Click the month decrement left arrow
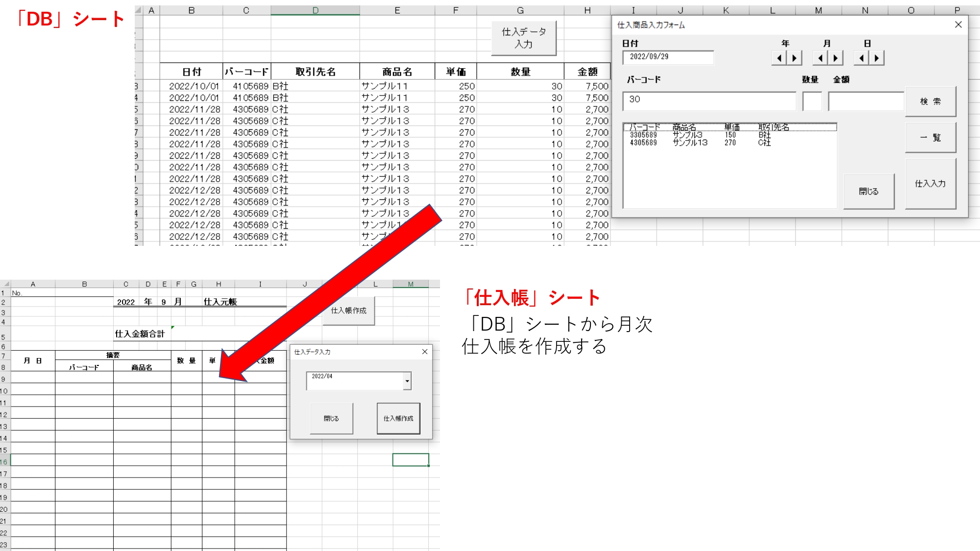The width and height of the screenshot is (980, 551). pyautogui.click(x=820, y=58)
